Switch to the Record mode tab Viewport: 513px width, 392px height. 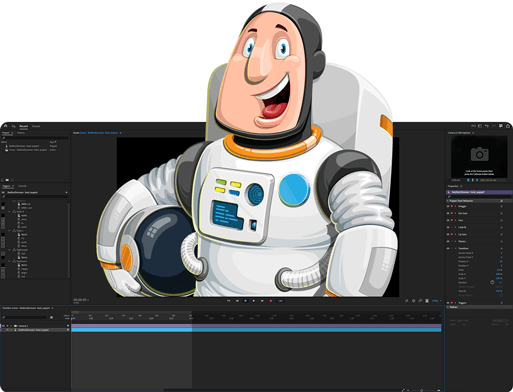[24, 126]
